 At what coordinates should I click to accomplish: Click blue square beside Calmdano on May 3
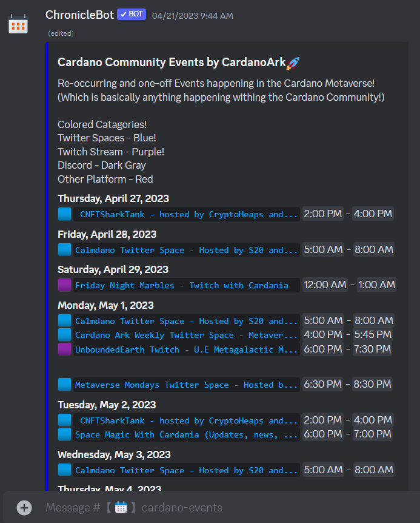click(x=65, y=470)
